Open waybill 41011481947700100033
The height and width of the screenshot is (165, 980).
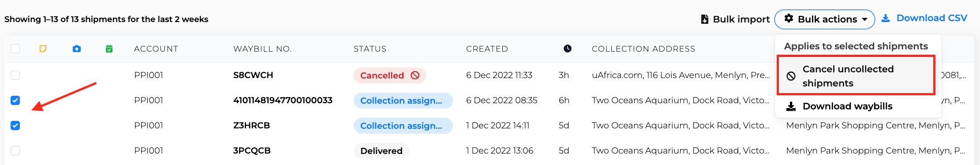pos(283,101)
